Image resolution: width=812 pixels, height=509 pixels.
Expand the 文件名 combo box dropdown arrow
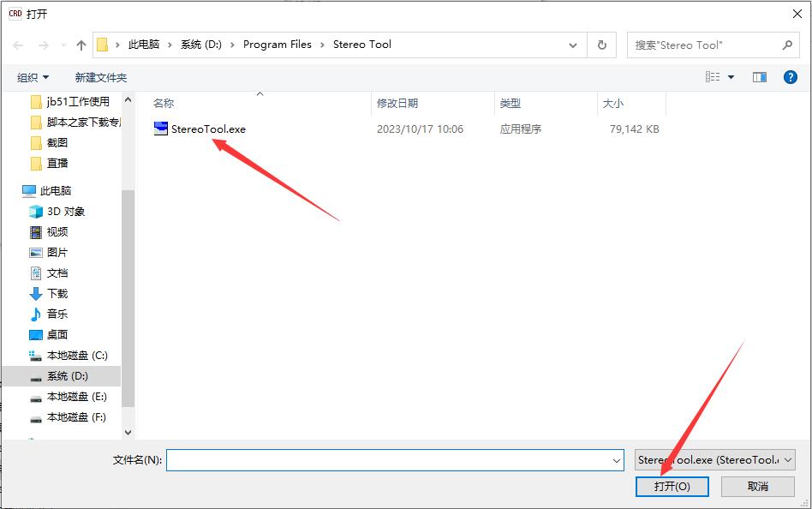tap(617, 460)
